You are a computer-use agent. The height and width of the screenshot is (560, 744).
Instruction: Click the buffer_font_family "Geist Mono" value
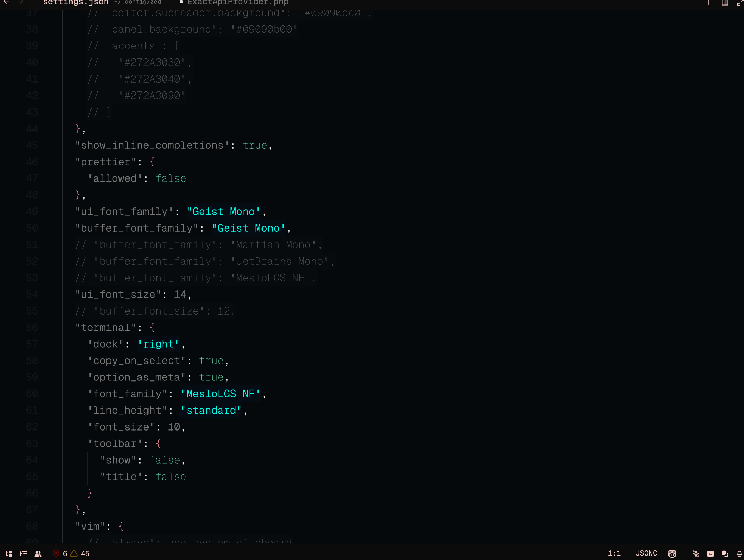249,228
